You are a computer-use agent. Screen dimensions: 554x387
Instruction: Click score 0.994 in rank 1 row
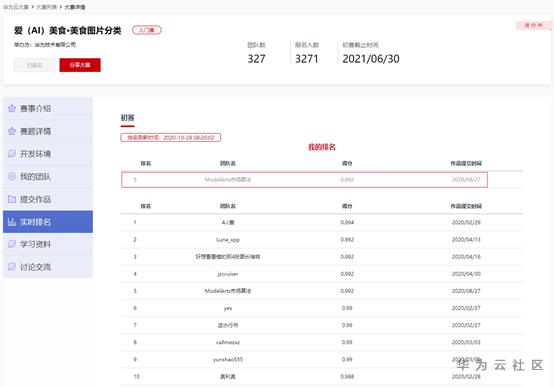(x=347, y=222)
